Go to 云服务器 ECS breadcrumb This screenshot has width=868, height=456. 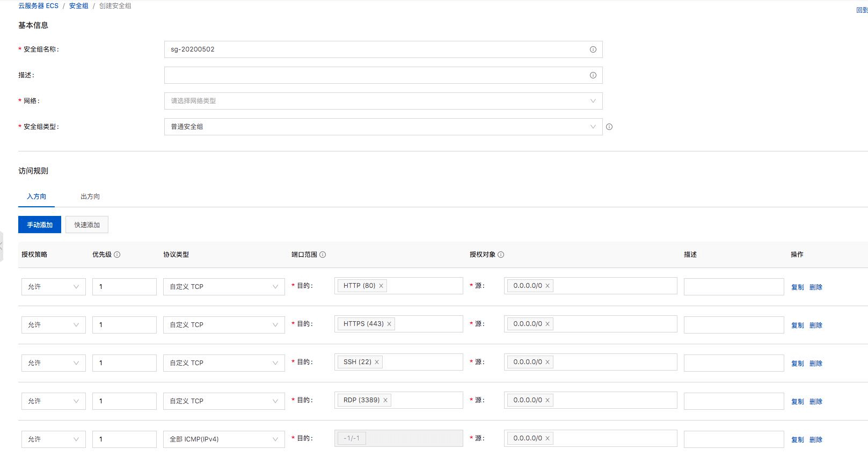(38, 6)
